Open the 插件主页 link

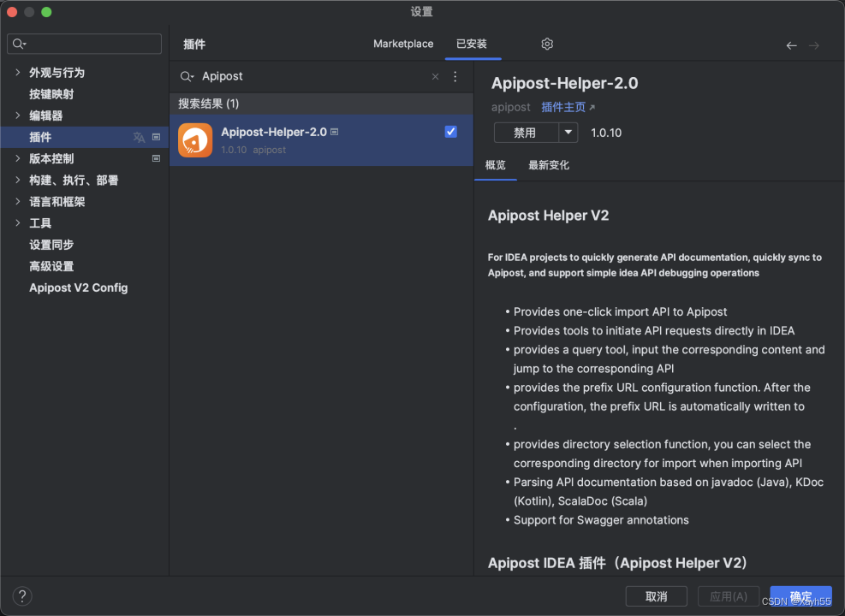564,107
